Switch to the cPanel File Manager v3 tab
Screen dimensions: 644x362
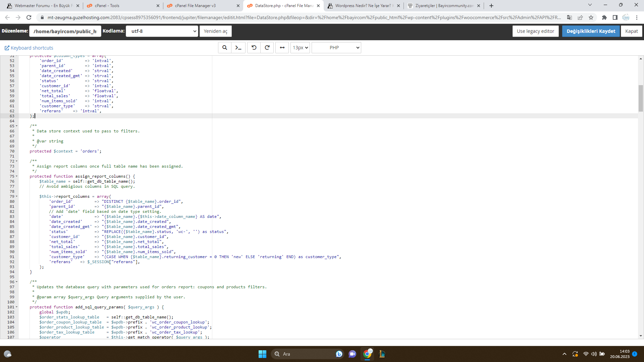tap(203, 6)
